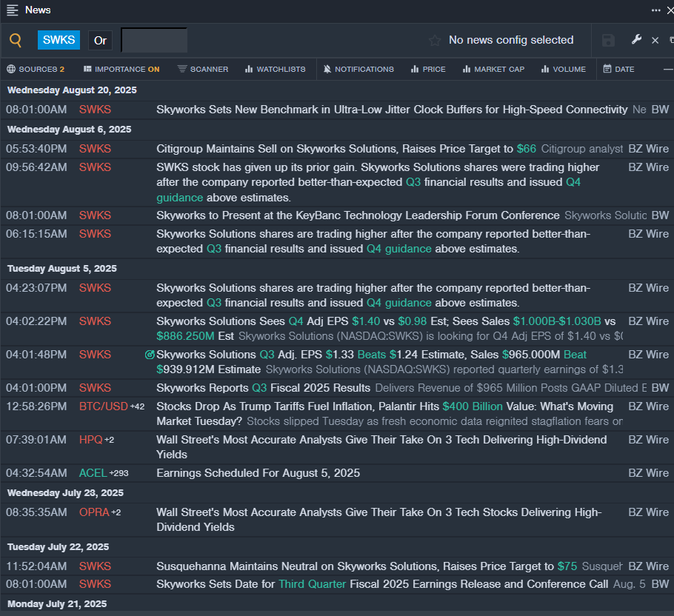Click the SWKS ticker in the 11:52:04AM row

(95, 566)
